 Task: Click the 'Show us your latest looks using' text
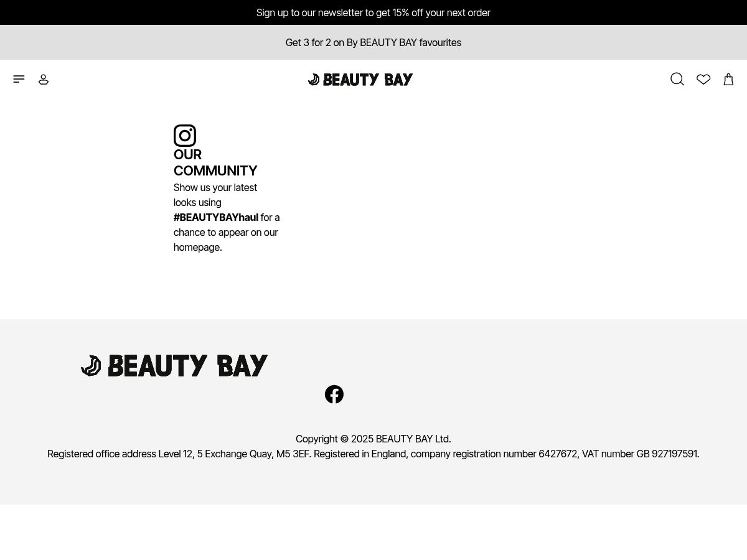point(215,195)
